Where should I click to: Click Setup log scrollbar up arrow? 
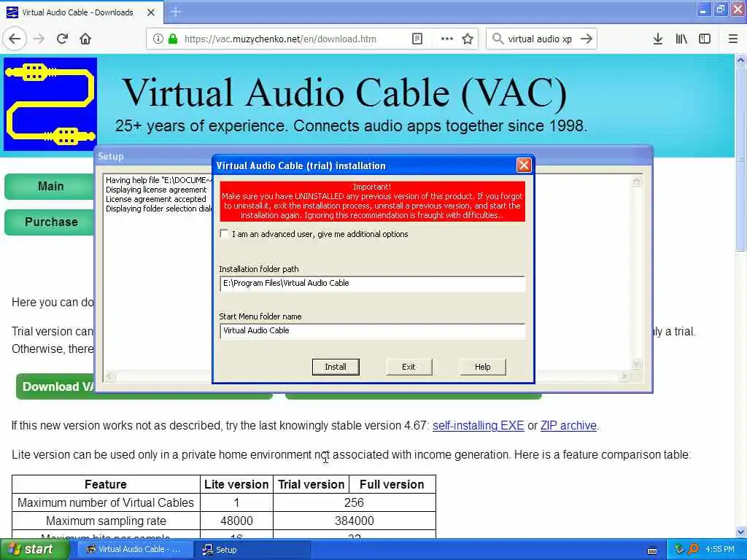coord(636,181)
